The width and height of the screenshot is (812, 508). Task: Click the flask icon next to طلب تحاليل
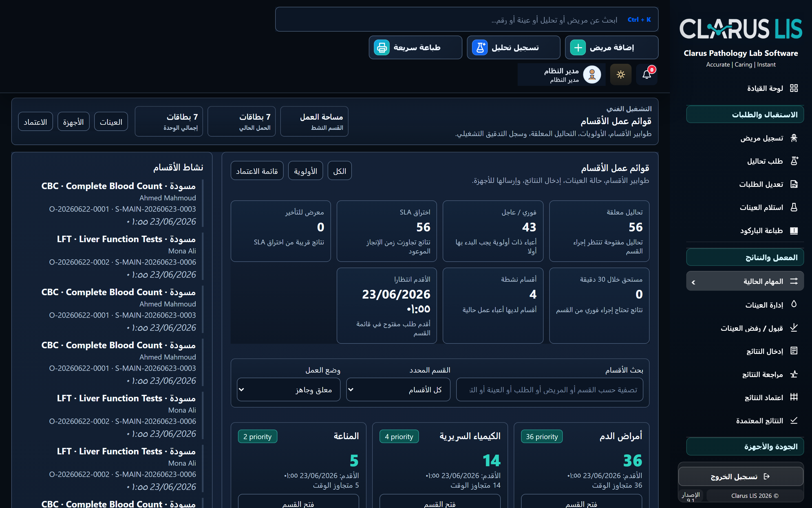pos(794,161)
